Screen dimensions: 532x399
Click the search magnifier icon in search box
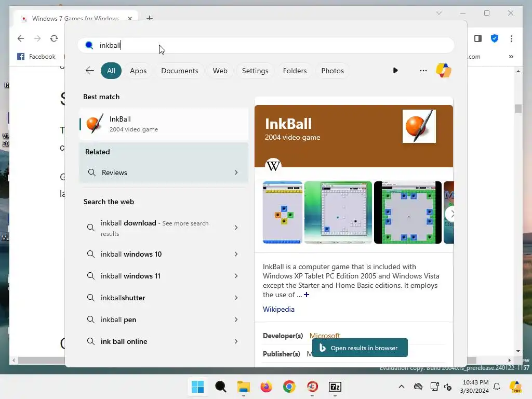point(89,45)
